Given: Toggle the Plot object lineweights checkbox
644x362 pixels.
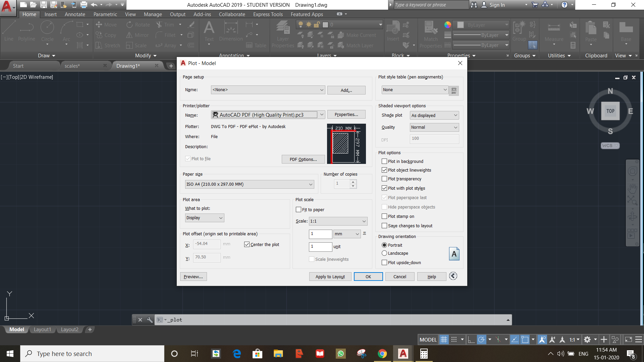Looking at the screenshot, I should pos(384,170).
